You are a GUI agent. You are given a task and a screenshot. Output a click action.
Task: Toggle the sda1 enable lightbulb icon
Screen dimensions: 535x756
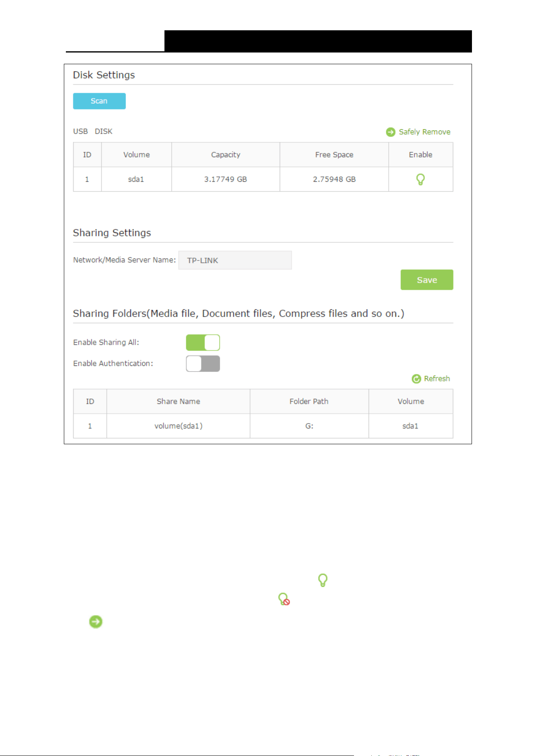click(x=420, y=179)
